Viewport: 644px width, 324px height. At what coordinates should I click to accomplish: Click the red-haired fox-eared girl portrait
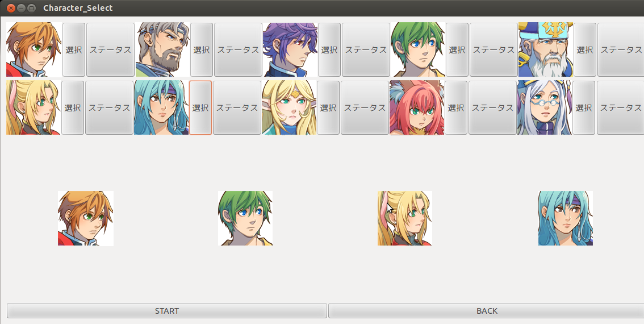417,108
